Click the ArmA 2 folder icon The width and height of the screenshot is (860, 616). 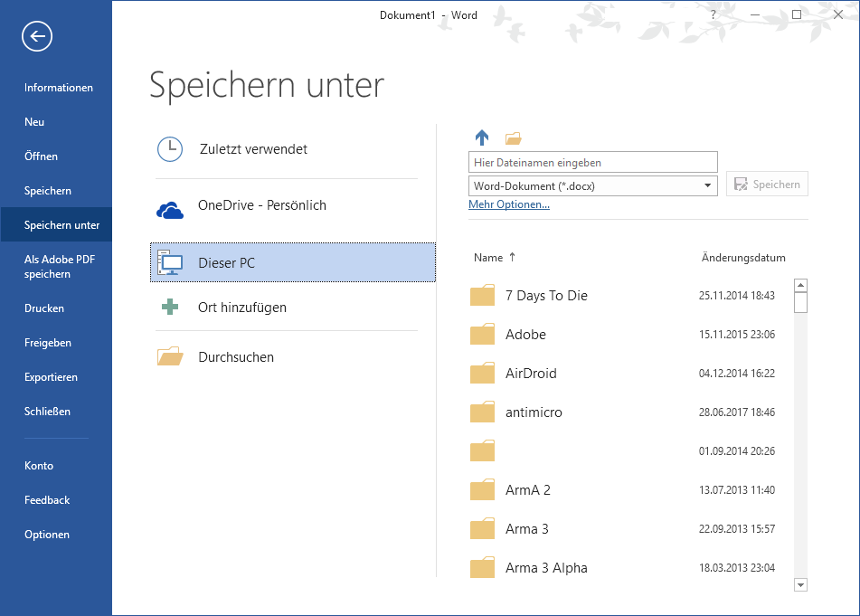tap(482, 490)
